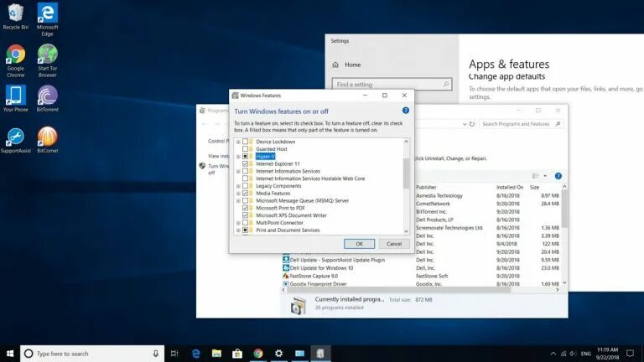
Task: Open the Settings gear on the taskbar
Action: [x=279, y=354]
